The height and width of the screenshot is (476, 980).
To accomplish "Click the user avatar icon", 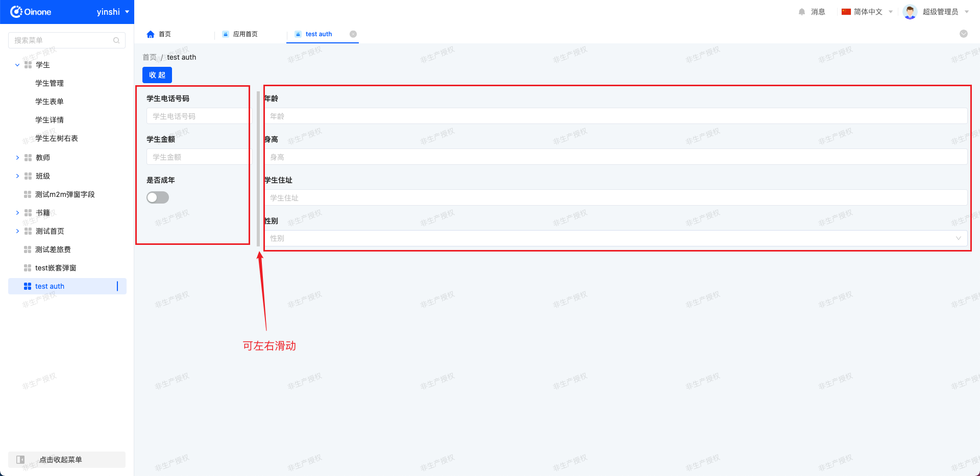I will tap(910, 12).
